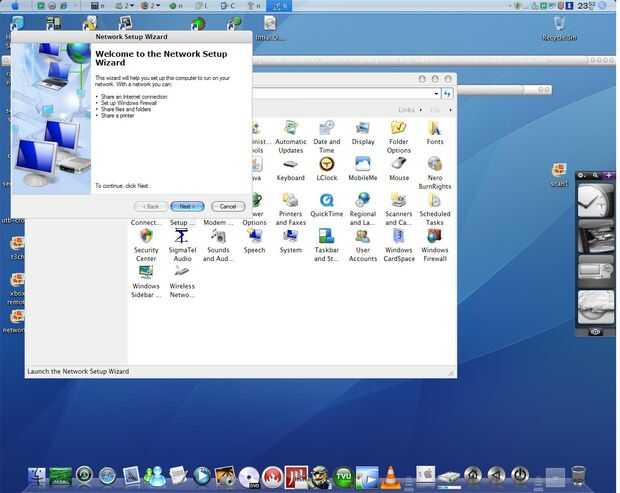Click "Launch the Network Setup Wizard" status text

tap(78, 371)
